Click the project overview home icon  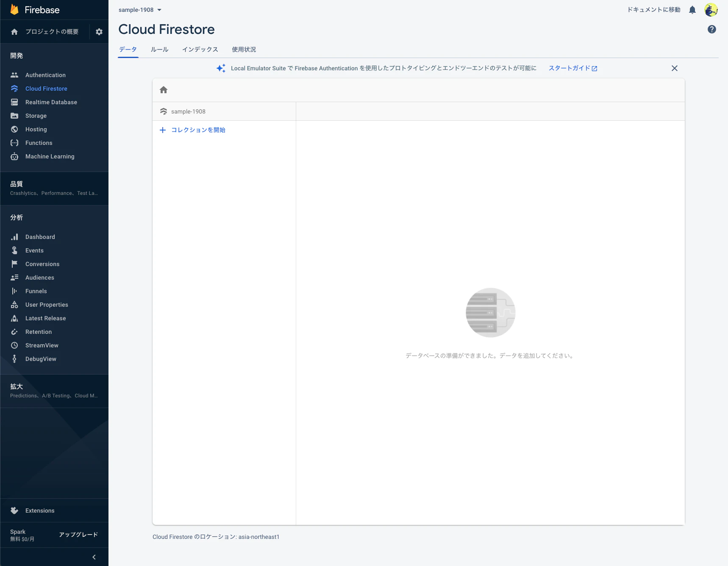click(x=14, y=32)
